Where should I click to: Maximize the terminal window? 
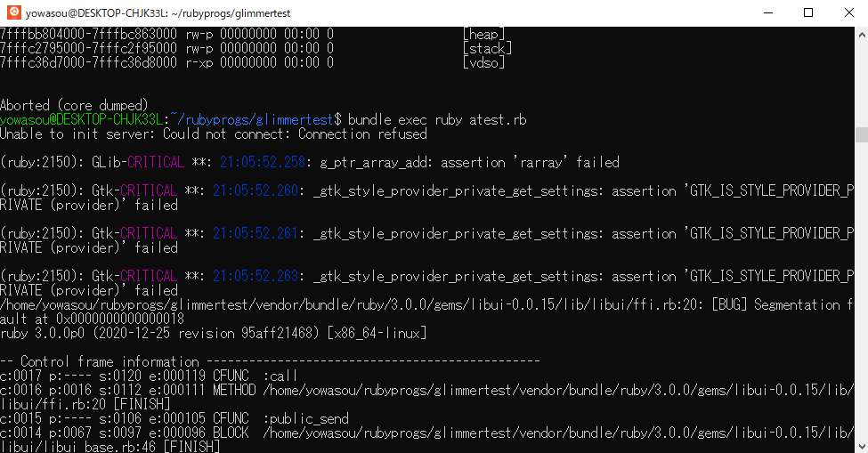pyautogui.click(x=808, y=12)
